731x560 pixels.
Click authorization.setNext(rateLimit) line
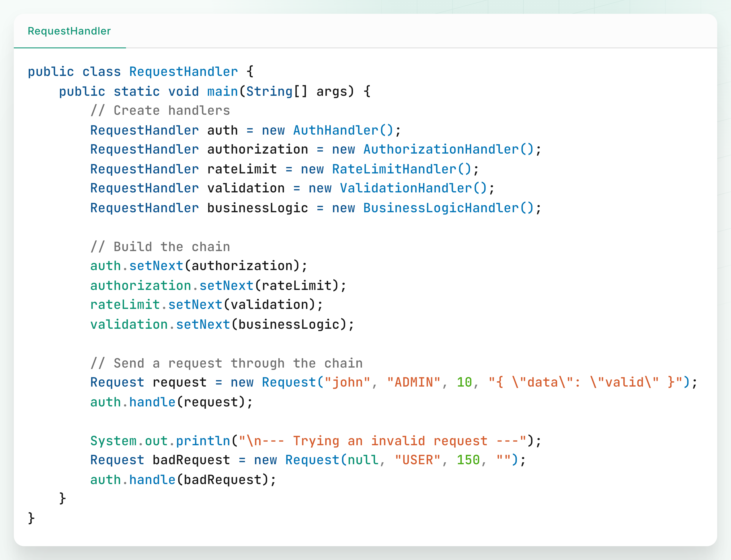point(218,286)
